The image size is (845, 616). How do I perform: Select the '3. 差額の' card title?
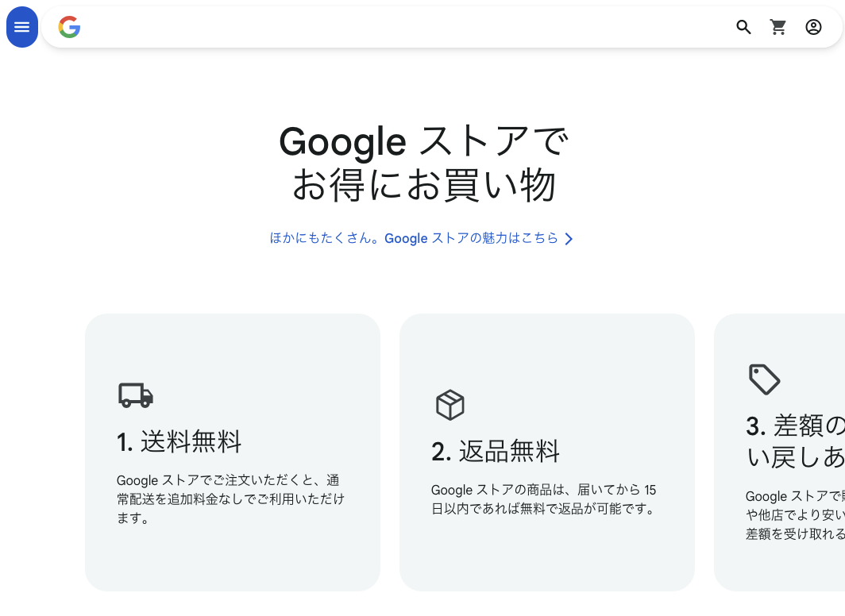point(795,441)
